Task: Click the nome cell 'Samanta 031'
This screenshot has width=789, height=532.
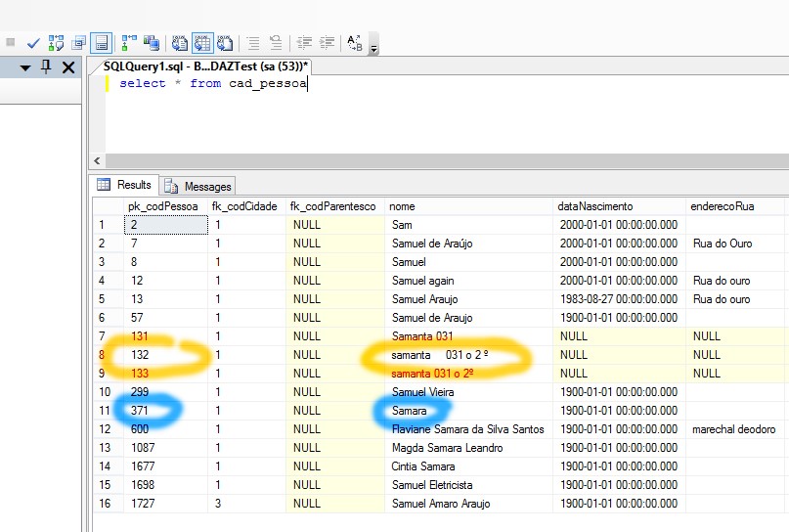Action: tap(468, 336)
